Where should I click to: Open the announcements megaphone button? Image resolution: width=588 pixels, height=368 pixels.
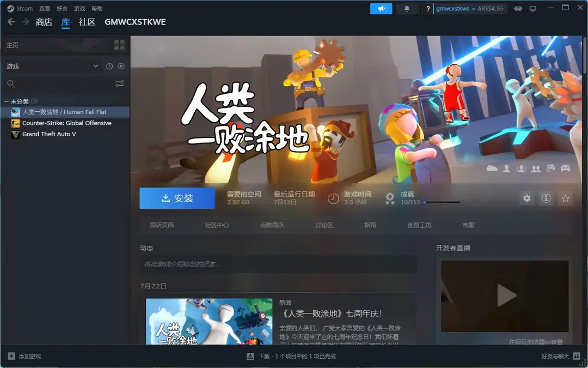coord(381,9)
